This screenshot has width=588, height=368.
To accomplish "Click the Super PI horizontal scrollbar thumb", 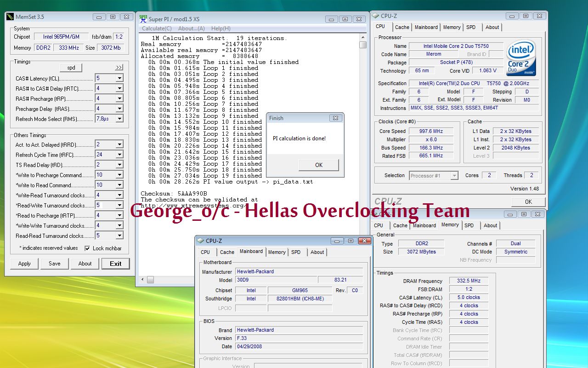I will click(150, 279).
